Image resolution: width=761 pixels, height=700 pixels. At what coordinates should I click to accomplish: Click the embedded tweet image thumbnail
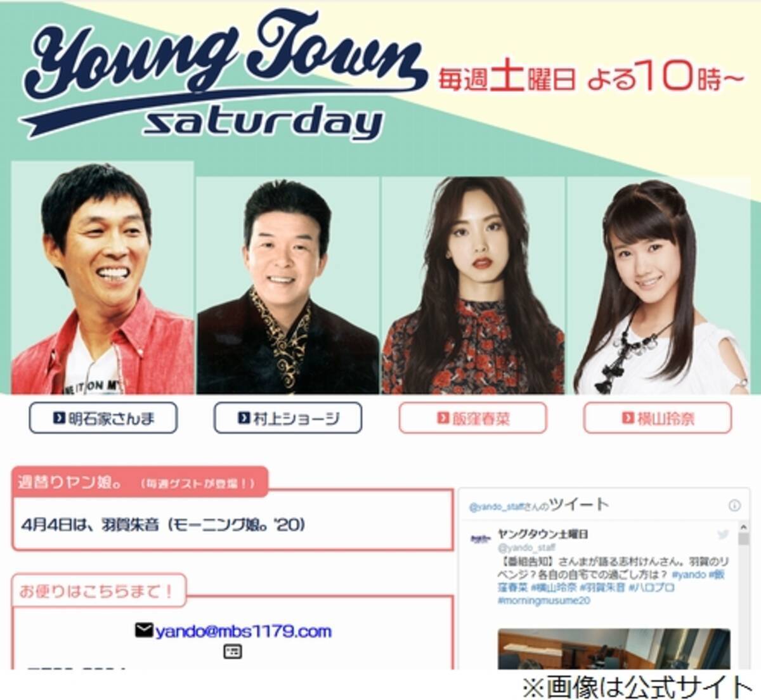[x=614, y=649]
